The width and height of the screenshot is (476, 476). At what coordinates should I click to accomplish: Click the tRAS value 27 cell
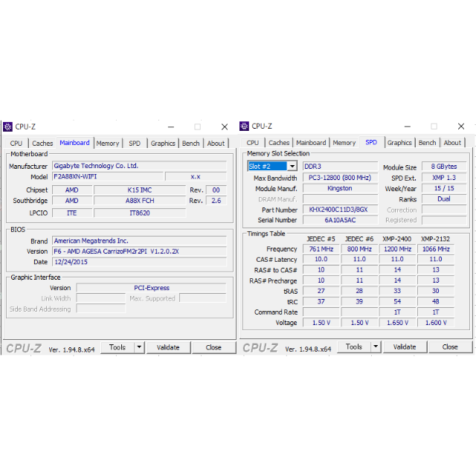tap(321, 291)
